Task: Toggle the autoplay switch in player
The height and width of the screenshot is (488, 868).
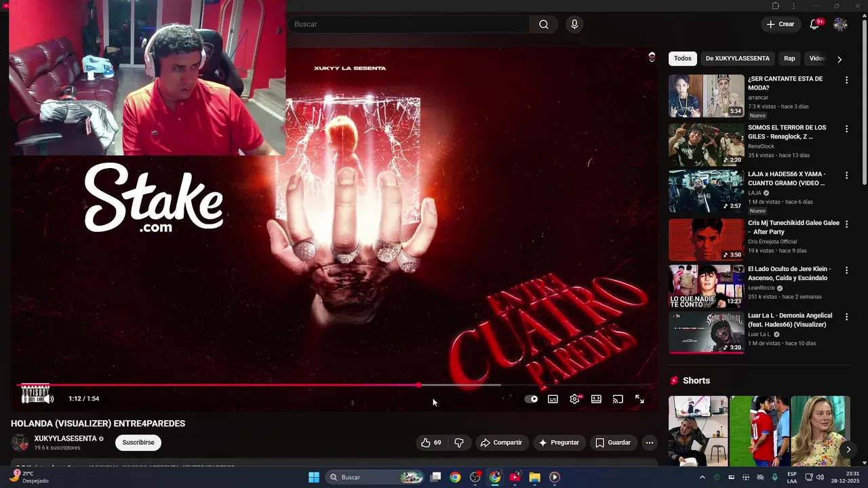Action: coord(532,399)
